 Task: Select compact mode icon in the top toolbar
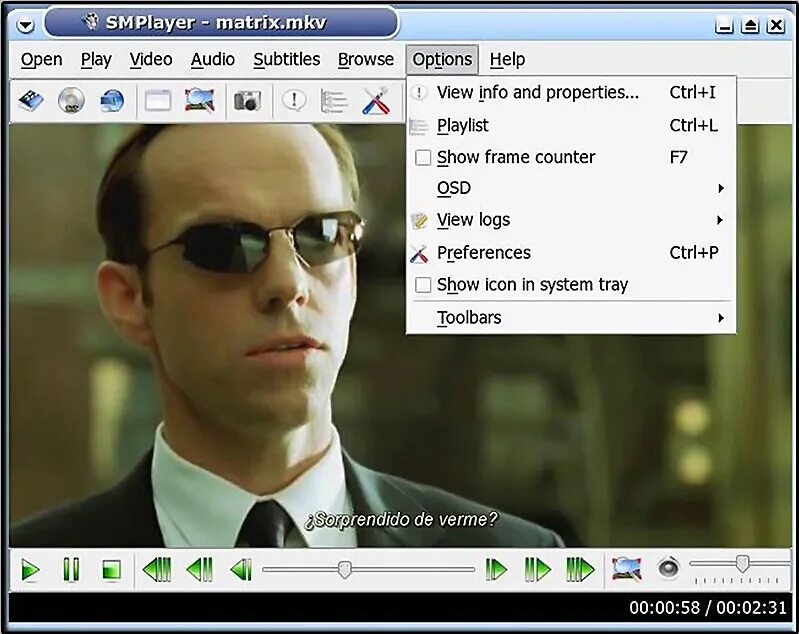pos(199,100)
